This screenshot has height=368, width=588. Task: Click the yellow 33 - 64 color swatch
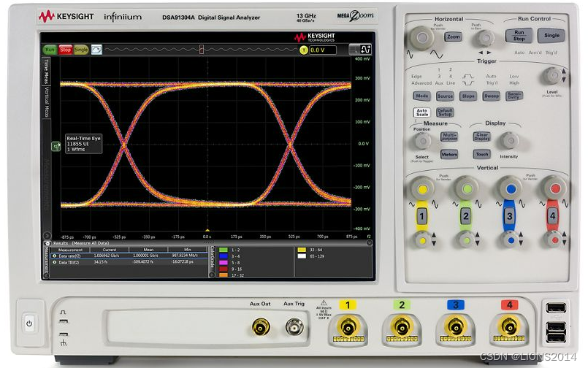(302, 250)
